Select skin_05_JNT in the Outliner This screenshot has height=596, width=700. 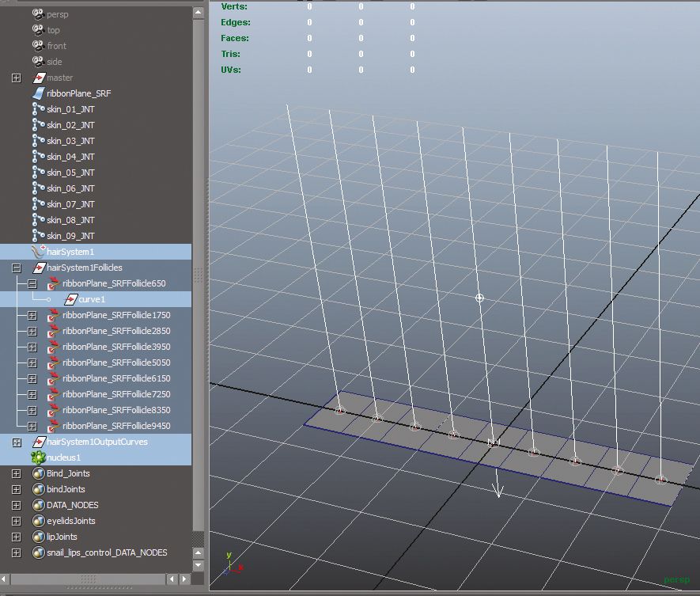[x=71, y=172]
